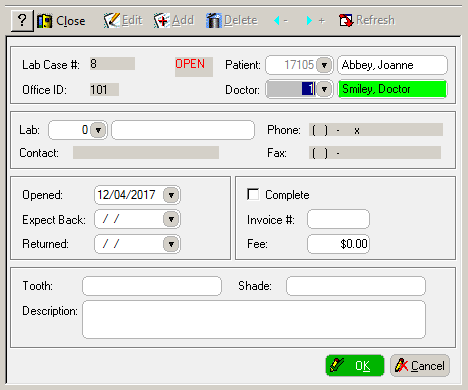Select the Edit pencil toolbar icon
This screenshot has height=390, width=468.
(x=112, y=20)
